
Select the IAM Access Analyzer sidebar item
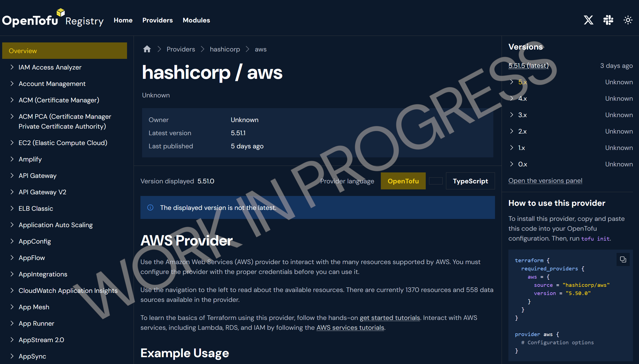(50, 67)
